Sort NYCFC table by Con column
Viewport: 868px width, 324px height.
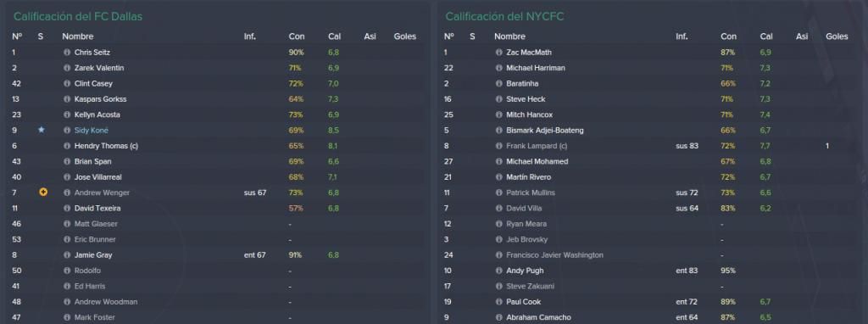pyautogui.click(x=728, y=36)
